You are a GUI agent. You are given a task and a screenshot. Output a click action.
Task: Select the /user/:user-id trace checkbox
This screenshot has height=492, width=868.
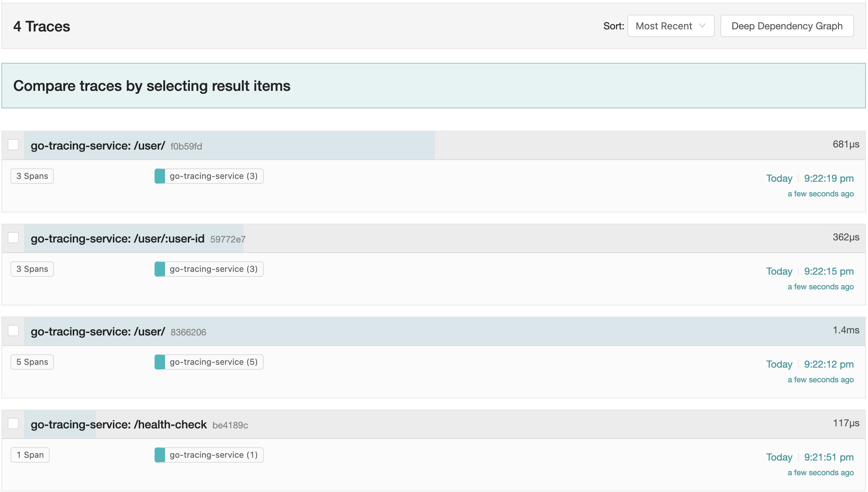pyautogui.click(x=13, y=238)
